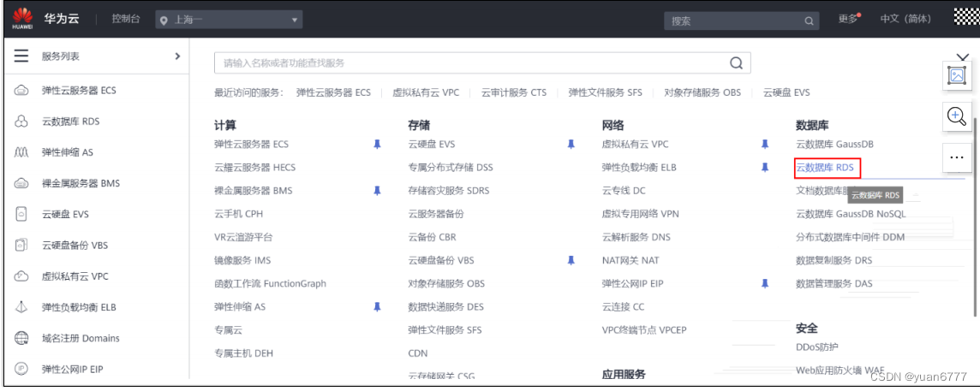Image resolution: width=980 pixels, height=391 pixels.
Task: Open VPC终端节点 VPCEP link
Action: (x=644, y=329)
